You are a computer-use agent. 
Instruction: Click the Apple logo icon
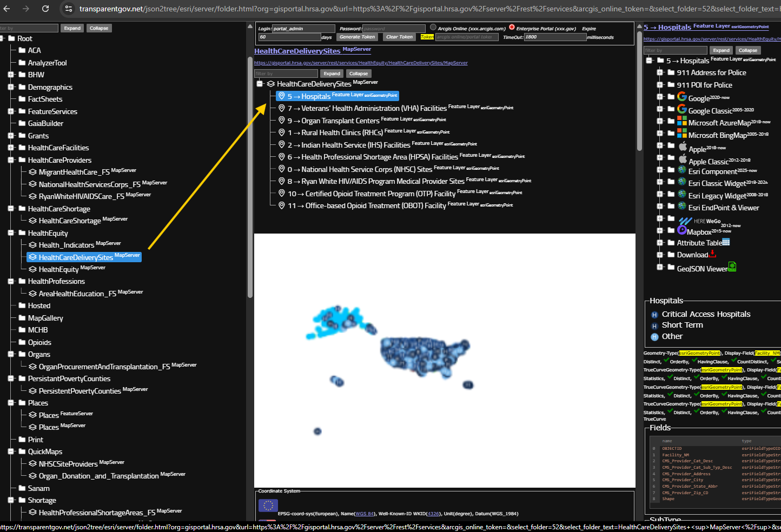pos(683,147)
